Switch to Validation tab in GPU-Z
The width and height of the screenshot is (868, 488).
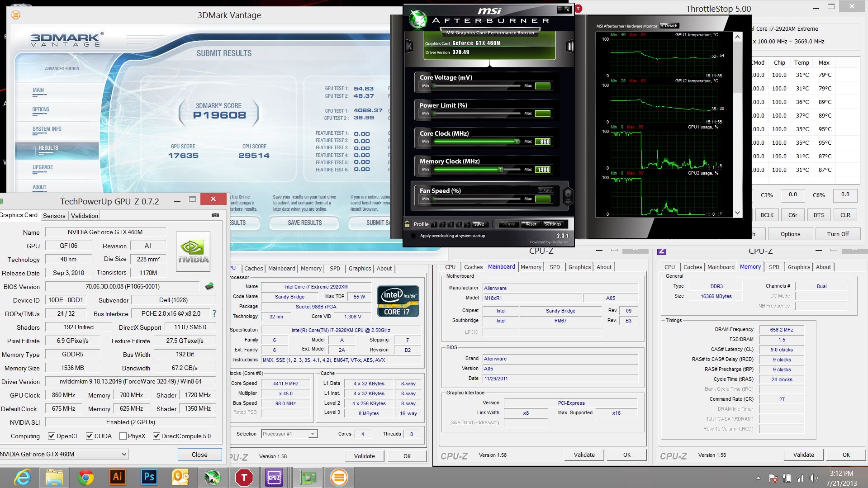click(85, 216)
